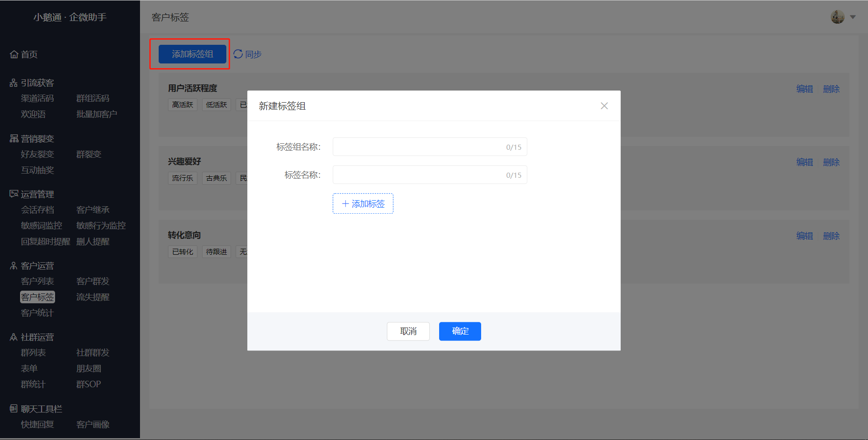Open 客户画像 in the sidebar
Image resolution: width=868 pixels, height=440 pixels.
tap(93, 425)
